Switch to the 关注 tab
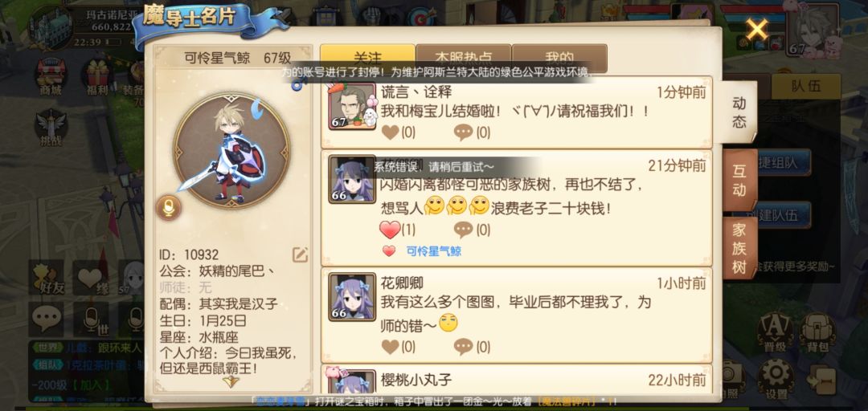 coord(367,58)
